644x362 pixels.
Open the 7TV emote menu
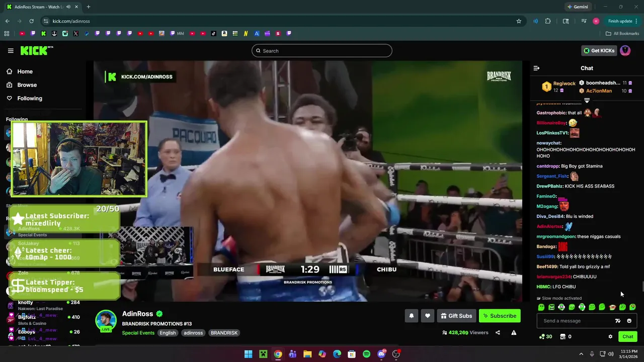618,321
